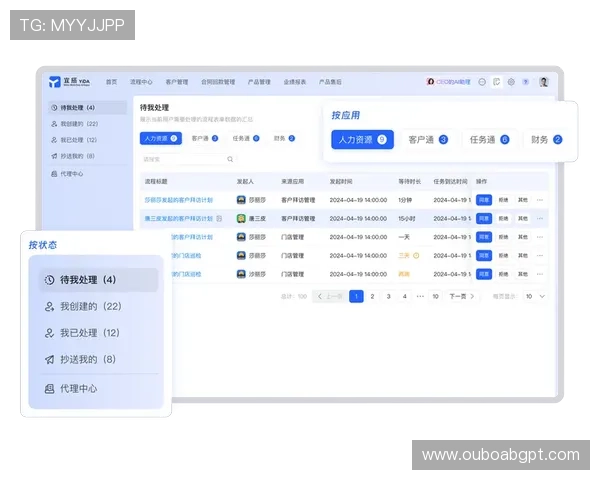The height and width of the screenshot is (480, 600).
Task: Click the question mark help icon
Action: coord(526,82)
